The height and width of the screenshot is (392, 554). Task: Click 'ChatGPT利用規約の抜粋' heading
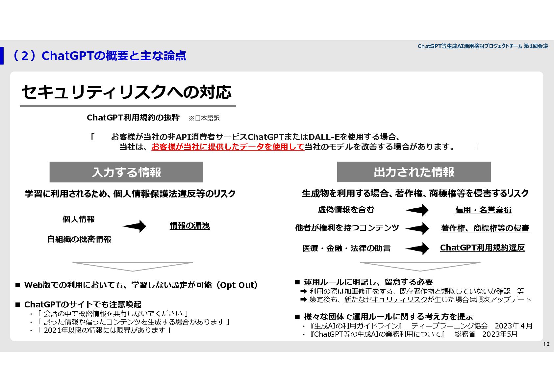click(x=133, y=118)
